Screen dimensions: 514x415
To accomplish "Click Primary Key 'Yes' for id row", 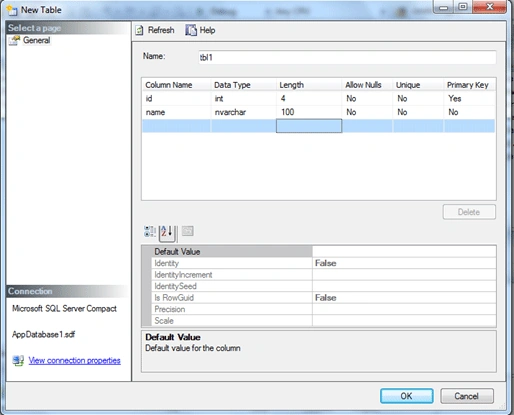I will pyautogui.click(x=470, y=99).
